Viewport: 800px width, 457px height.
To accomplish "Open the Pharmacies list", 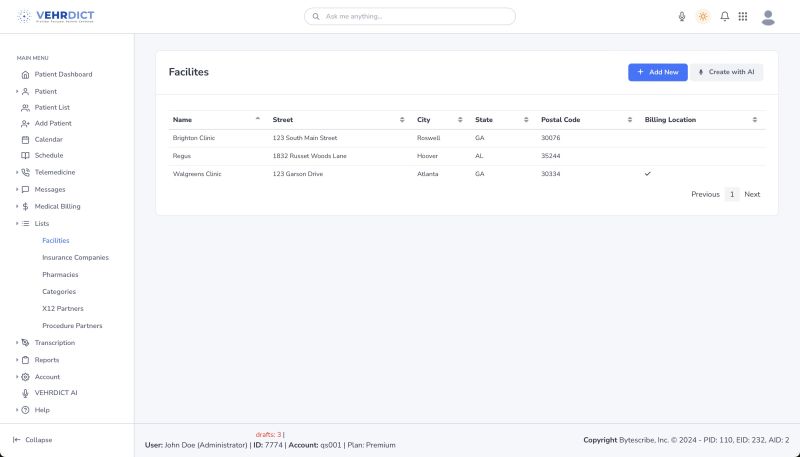I will (60, 274).
